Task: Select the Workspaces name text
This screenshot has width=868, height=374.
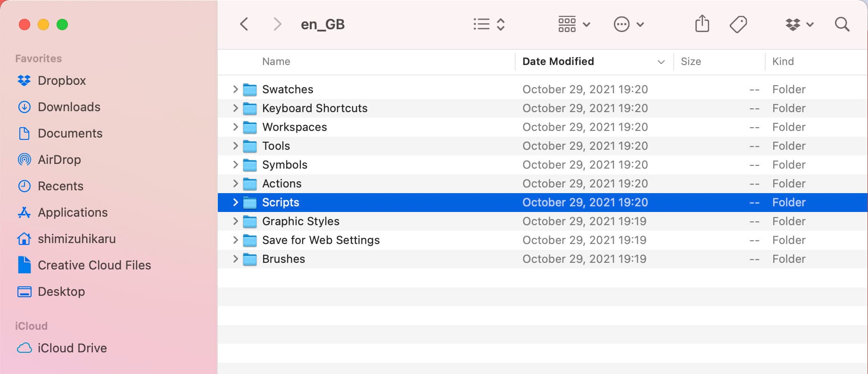Action: [x=295, y=127]
